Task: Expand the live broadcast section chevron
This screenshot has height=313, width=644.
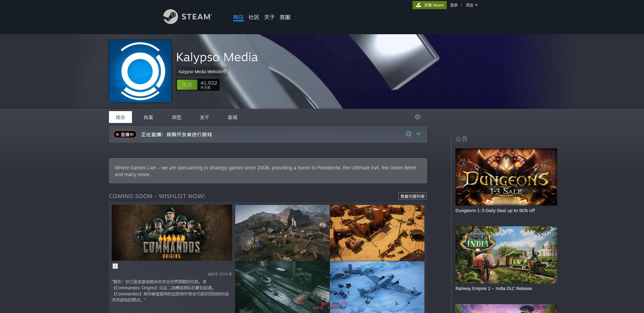Action: point(419,134)
